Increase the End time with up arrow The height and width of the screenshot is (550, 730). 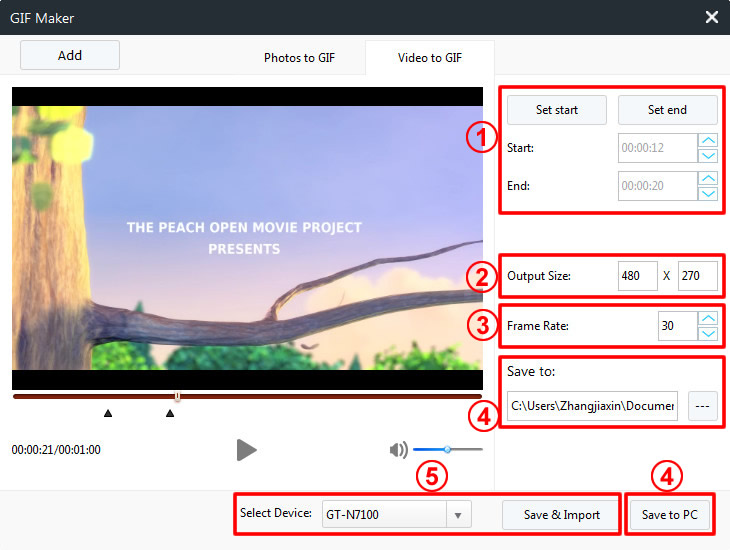click(708, 178)
